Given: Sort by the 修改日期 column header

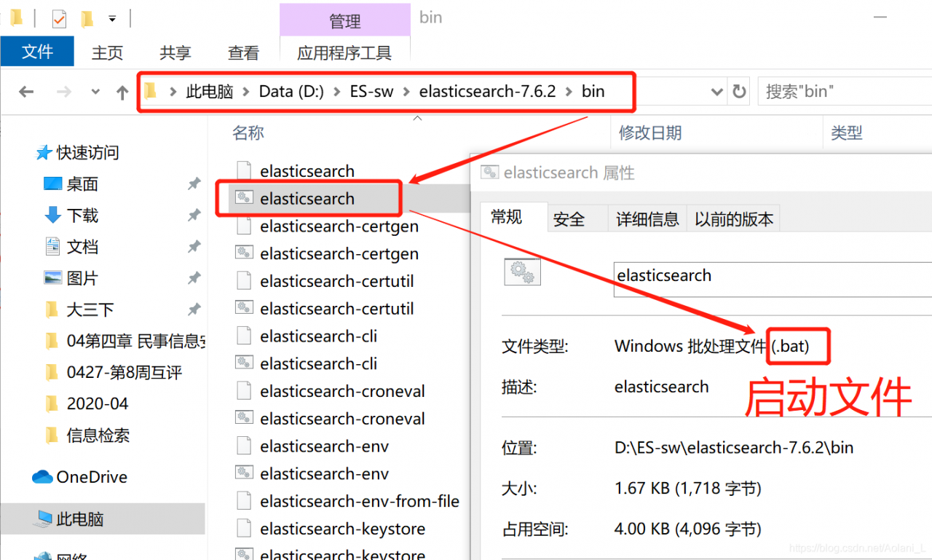Looking at the screenshot, I should point(650,133).
